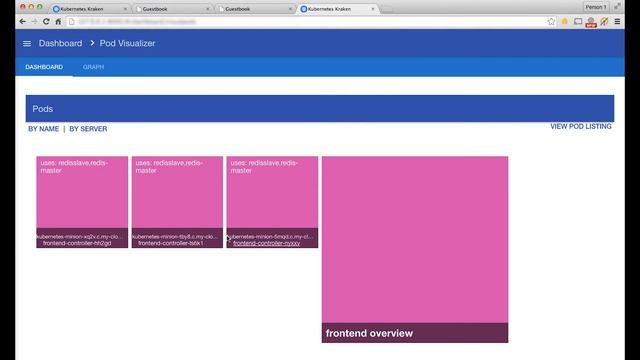Sort pods BY NAME
640x360 pixels.
(x=43, y=129)
